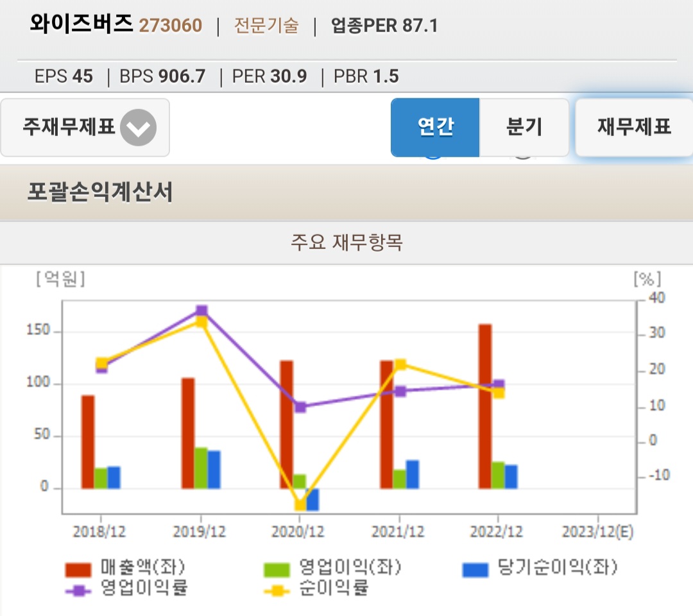Click the 주요 재무항목 chart title
The image size is (693, 616).
tap(346, 242)
